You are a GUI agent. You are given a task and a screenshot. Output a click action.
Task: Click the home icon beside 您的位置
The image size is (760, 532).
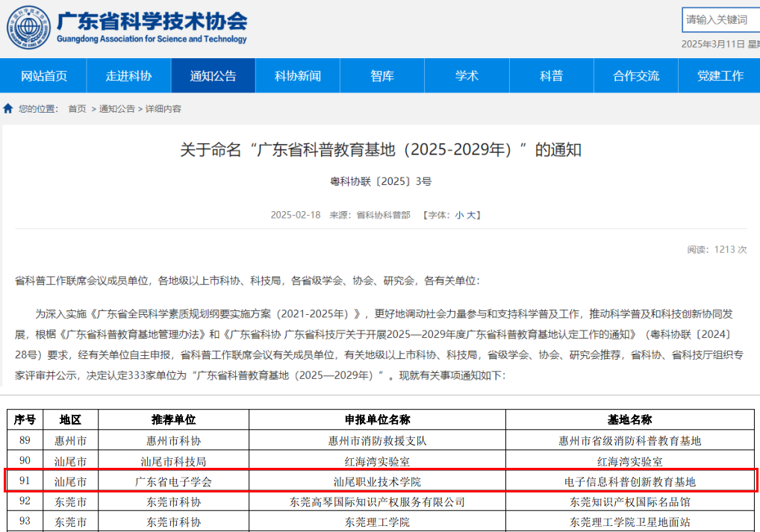8,109
